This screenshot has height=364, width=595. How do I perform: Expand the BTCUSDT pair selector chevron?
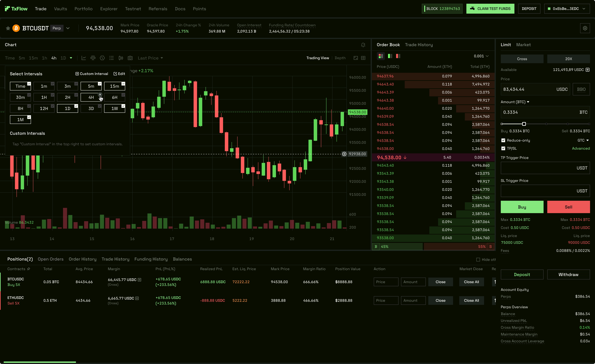(x=68, y=28)
